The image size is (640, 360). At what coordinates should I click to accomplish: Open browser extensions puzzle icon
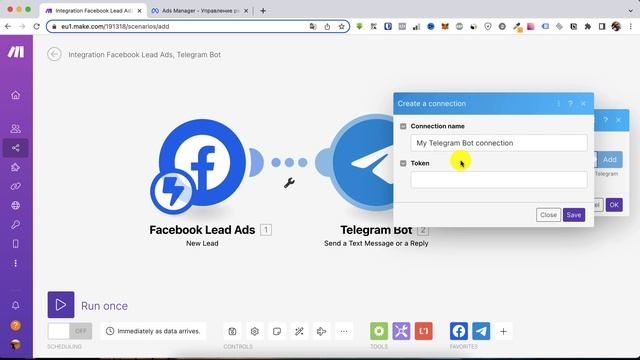[588, 27]
